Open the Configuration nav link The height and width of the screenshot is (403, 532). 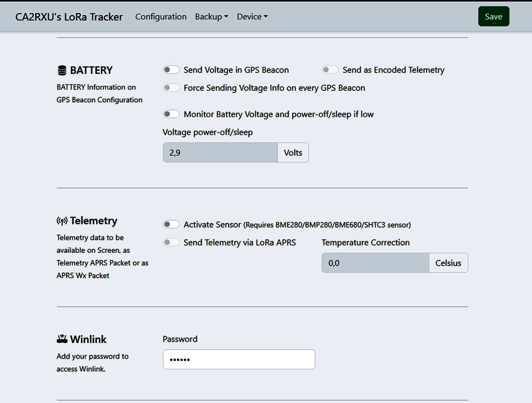pos(161,17)
